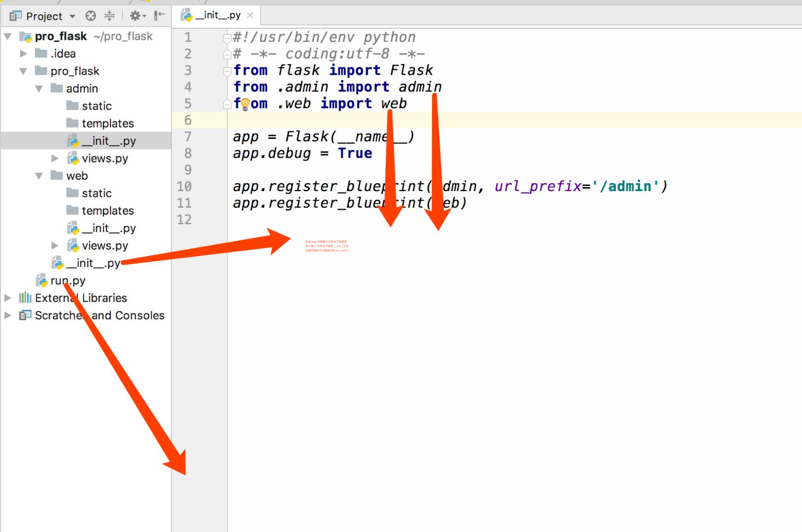The width and height of the screenshot is (802, 532).
Task: Click 'True' on line 8
Action: click(355, 153)
